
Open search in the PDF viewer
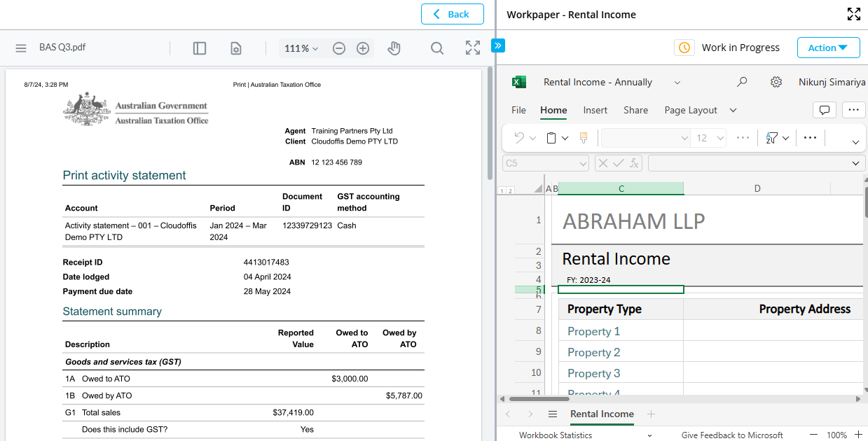[437, 48]
